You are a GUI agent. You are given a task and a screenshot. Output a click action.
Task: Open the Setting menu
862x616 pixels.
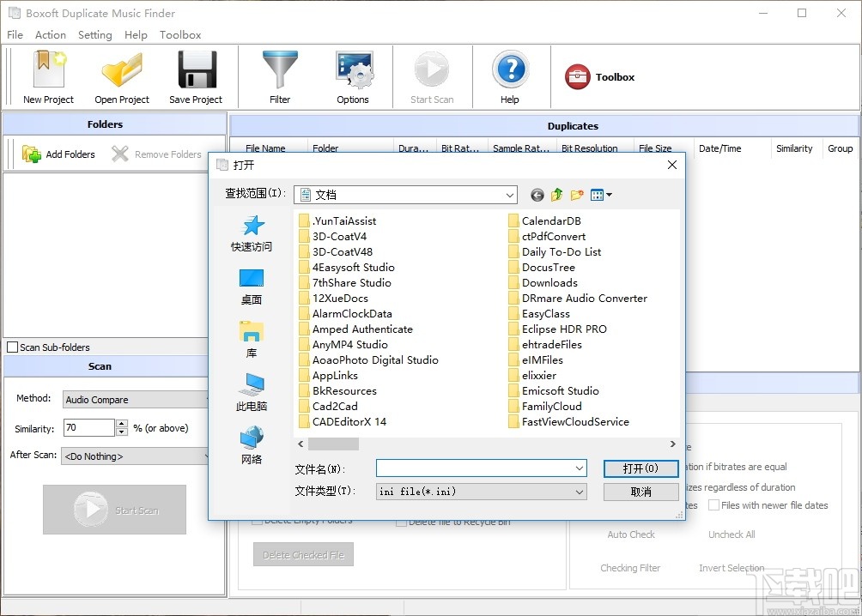[x=94, y=34]
